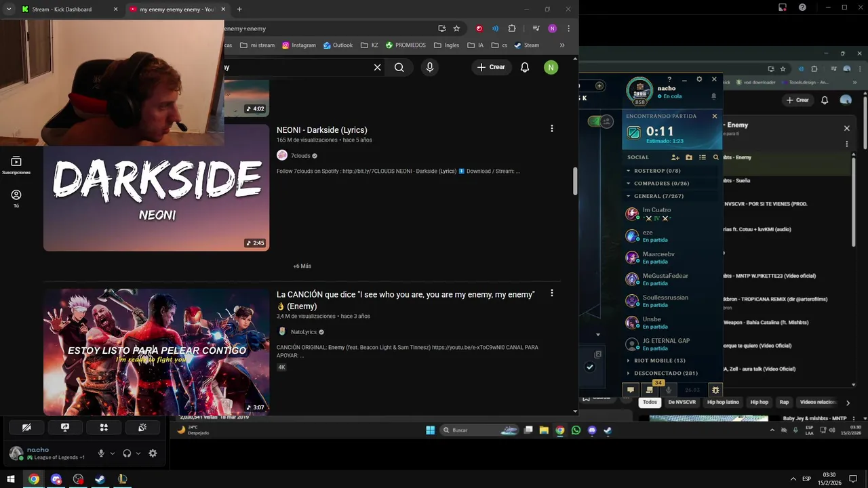Open 7clouds channel link
868x488 pixels.
pos(300,156)
